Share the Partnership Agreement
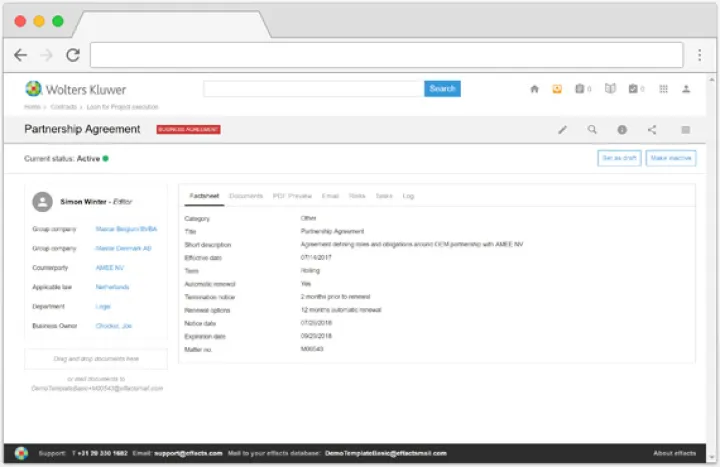Viewport: 720px width, 467px height. (652, 129)
